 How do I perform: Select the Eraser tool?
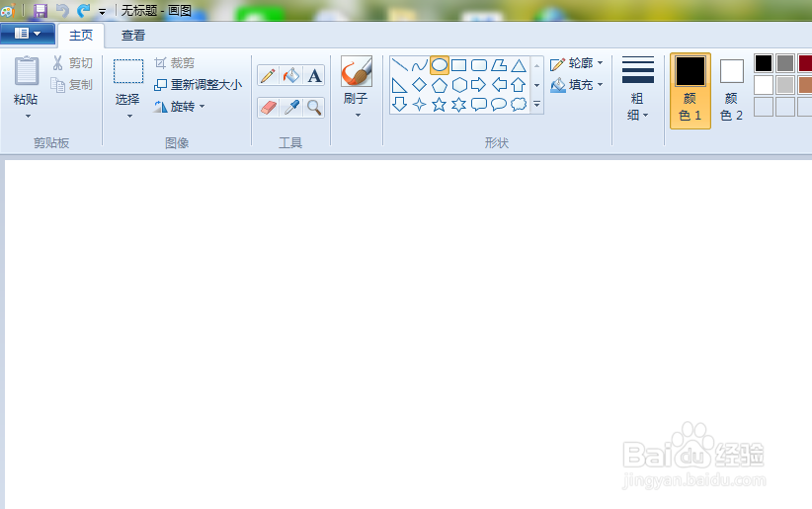click(x=269, y=108)
